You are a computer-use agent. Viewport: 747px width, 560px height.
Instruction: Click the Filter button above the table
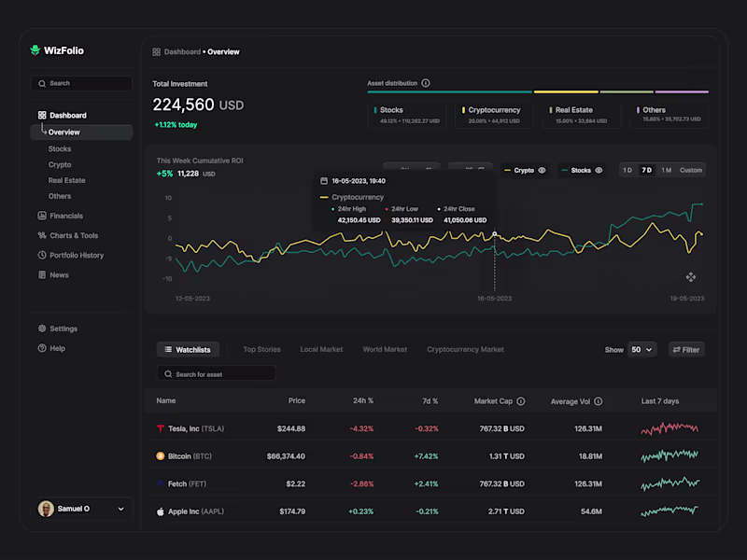pyautogui.click(x=686, y=349)
